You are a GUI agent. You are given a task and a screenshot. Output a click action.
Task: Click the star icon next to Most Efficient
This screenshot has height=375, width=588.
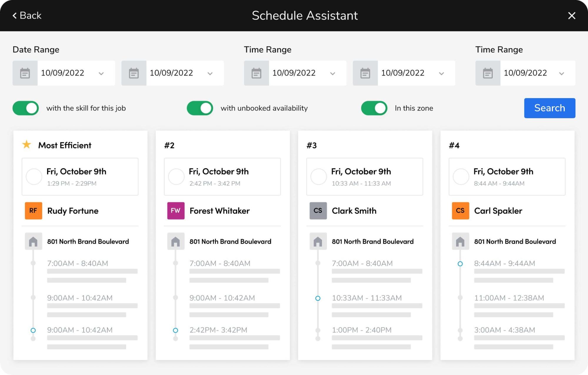27,145
